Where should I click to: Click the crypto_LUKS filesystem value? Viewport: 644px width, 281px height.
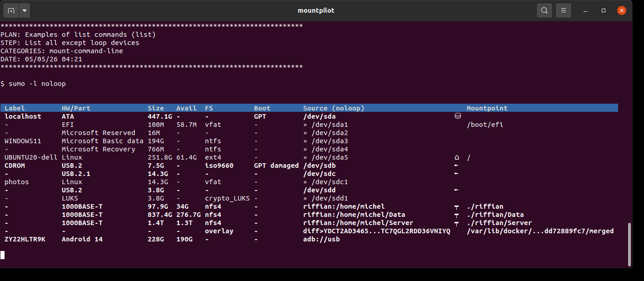pyautogui.click(x=227, y=198)
